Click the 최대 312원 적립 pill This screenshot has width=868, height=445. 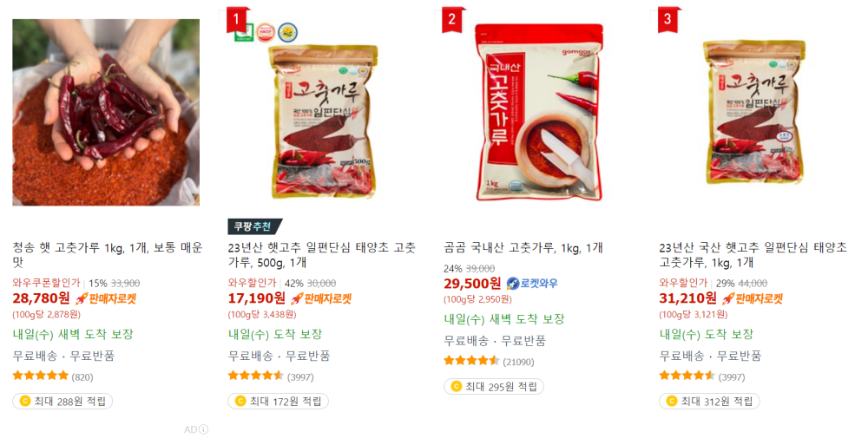point(709,402)
